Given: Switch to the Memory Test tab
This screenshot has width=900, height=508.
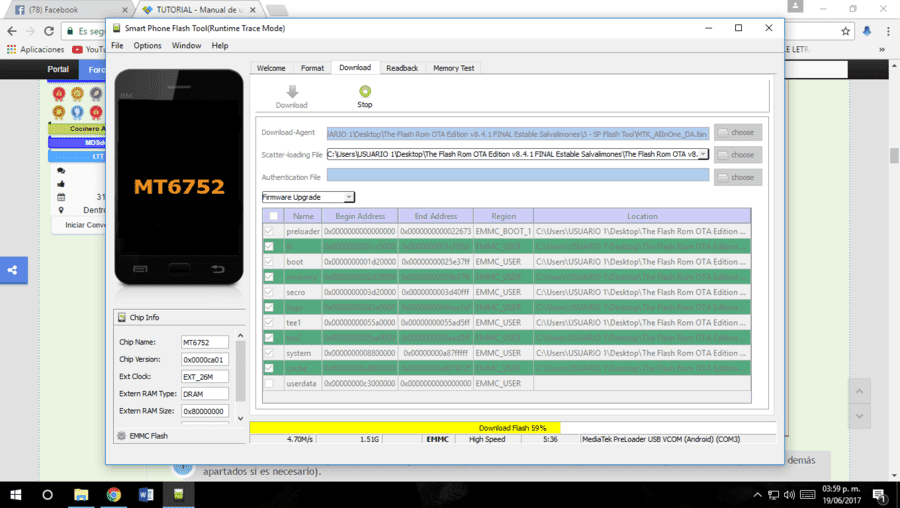Looking at the screenshot, I should click(453, 68).
